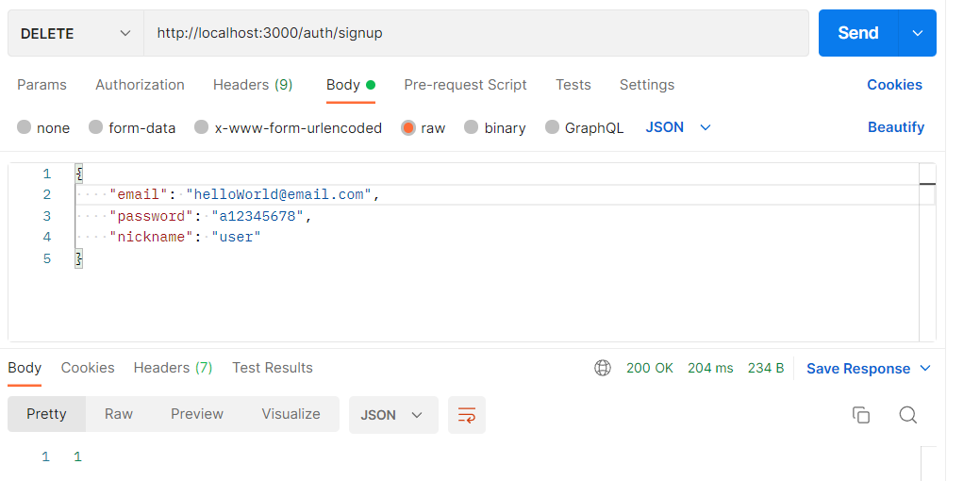The image size is (980, 481).
Task: Open the raw body JSON format dropdown
Action: (x=678, y=127)
